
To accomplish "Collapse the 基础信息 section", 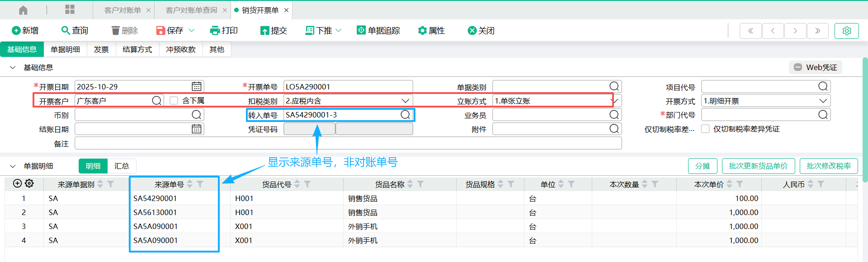I will tap(13, 67).
